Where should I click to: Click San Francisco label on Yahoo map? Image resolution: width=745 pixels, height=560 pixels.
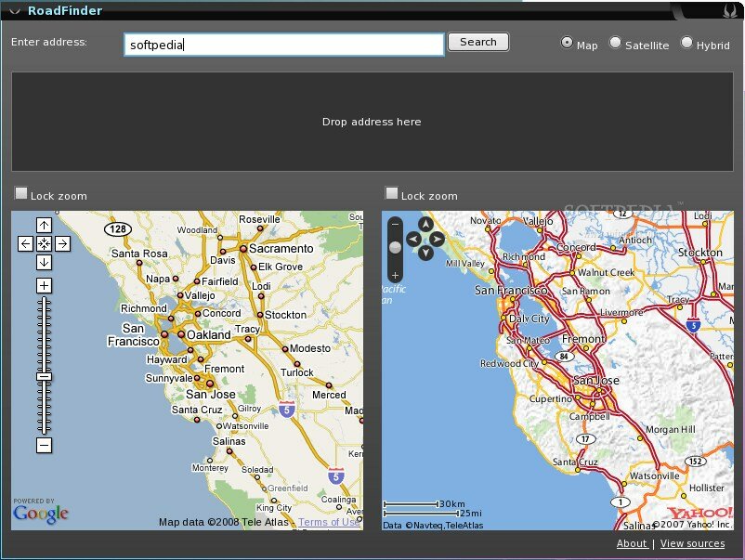pos(511,290)
